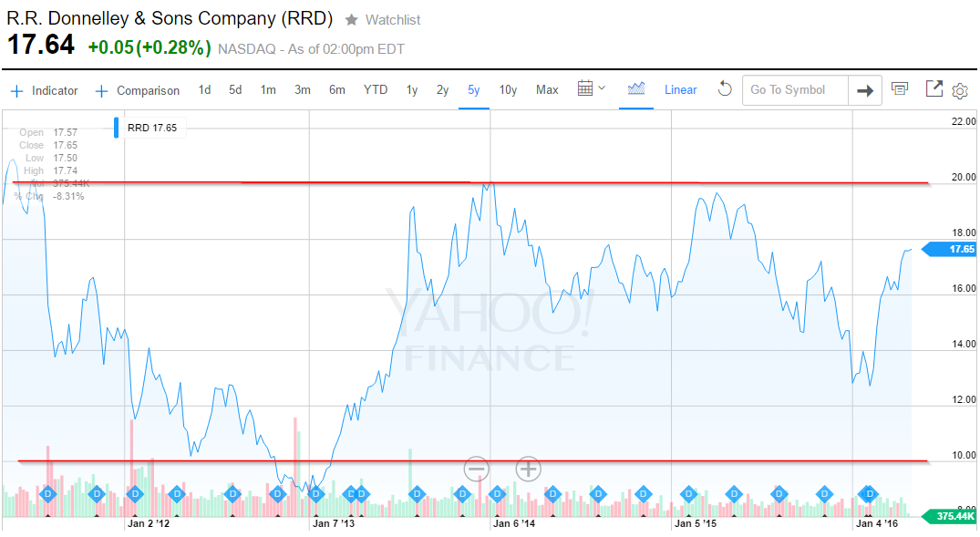This screenshot has height=537, width=980.
Task: Toggle Linear scale setting
Action: coord(681,90)
